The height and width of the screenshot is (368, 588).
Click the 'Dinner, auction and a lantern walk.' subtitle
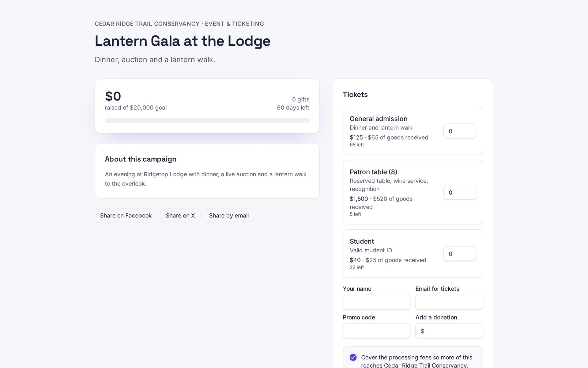[155, 59]
